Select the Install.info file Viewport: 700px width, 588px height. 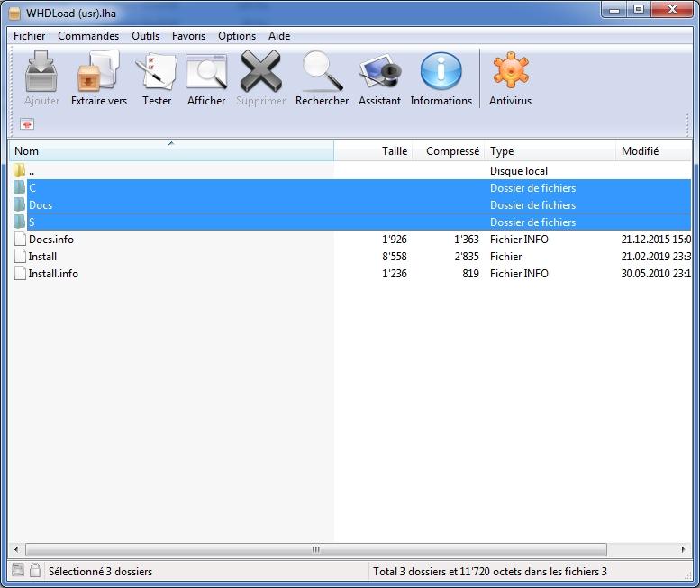[53, 274]
